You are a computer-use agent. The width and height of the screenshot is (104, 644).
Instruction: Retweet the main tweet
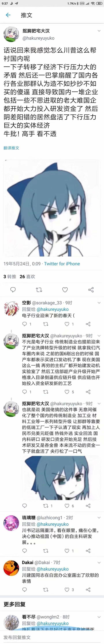(39, 290)
